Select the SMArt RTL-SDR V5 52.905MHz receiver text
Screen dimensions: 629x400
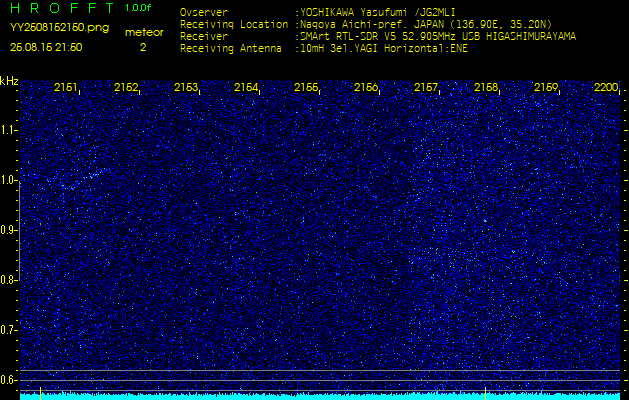438,37
